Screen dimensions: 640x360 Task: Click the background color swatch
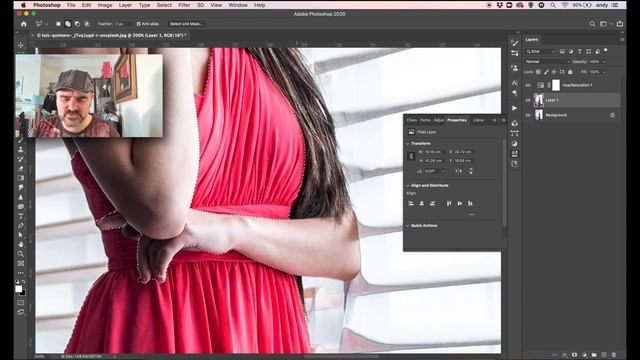click(23, 293)
